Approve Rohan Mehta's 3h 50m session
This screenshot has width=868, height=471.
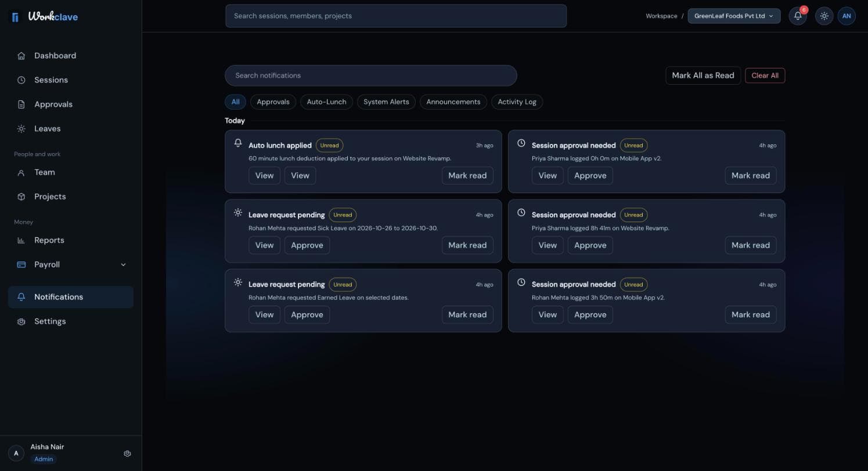[x=590, y=315]
